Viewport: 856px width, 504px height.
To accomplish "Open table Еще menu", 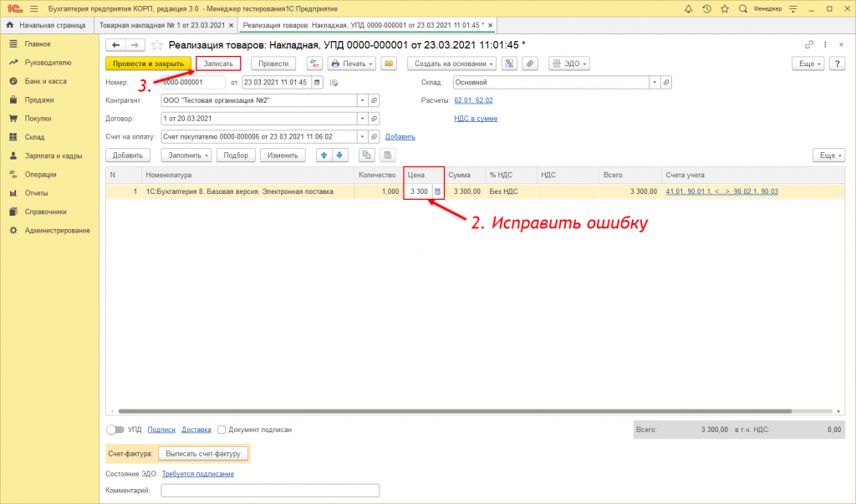I will click(828, 155).
